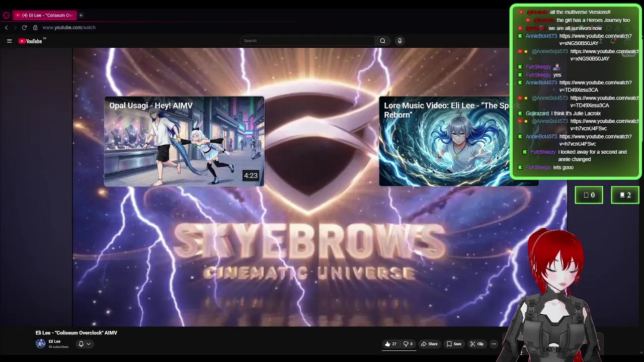Focus the address bar showing www.youtube.com/watch
The height and width of the screenshot is (362, 644).
pyautogui.click(x=69, y=28)
